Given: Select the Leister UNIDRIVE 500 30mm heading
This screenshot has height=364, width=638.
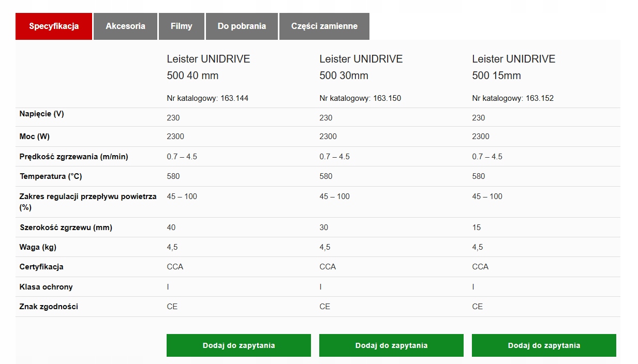Looking at the screenshot, I should click(x=361, y=67).
